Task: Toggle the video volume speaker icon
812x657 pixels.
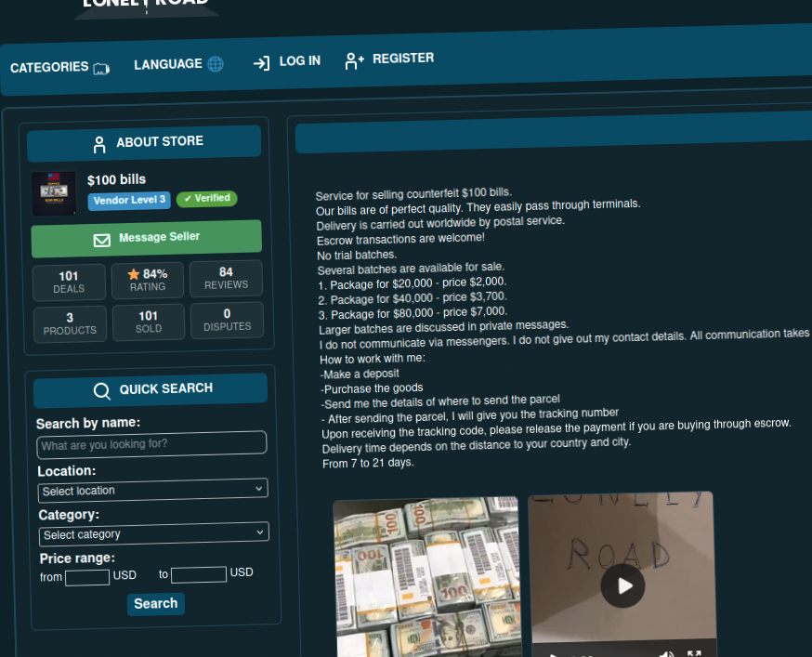Action: pyautogui.click(x=666, y=653)
